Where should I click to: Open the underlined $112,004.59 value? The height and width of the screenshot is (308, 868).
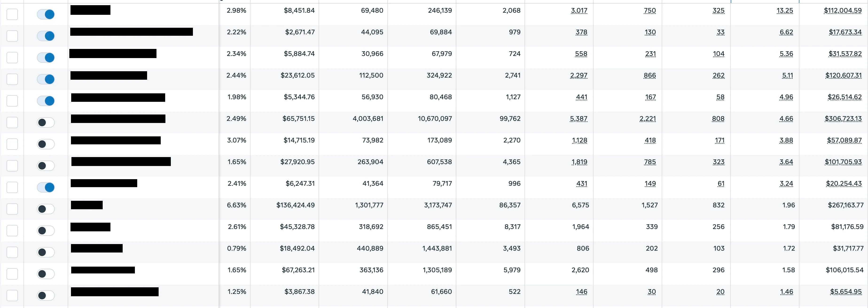pos(842,10)
